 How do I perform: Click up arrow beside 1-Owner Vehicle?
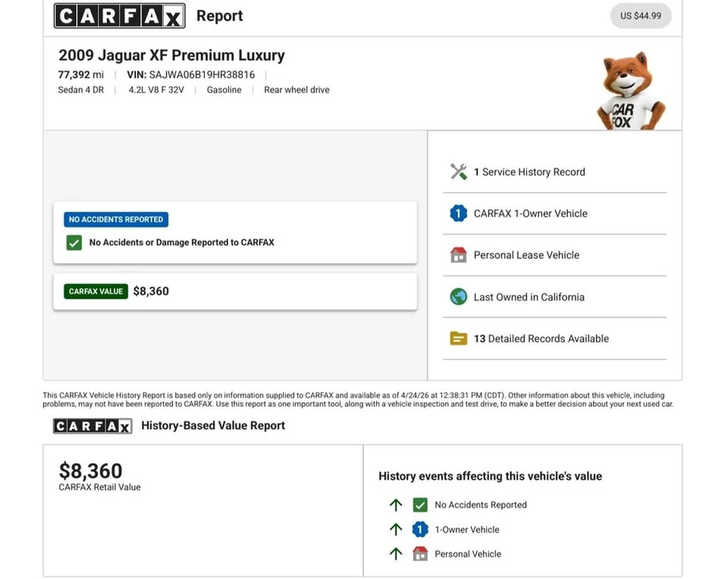click(x=395, y=530)
